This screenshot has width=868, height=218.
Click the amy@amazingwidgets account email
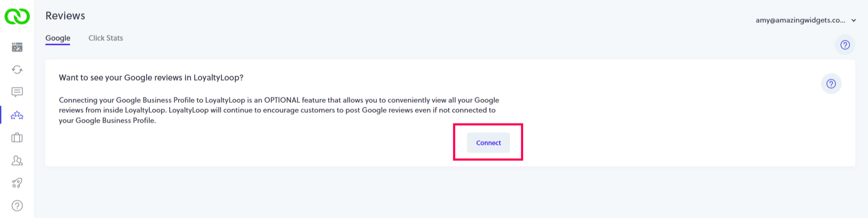[x=800, y=20]
